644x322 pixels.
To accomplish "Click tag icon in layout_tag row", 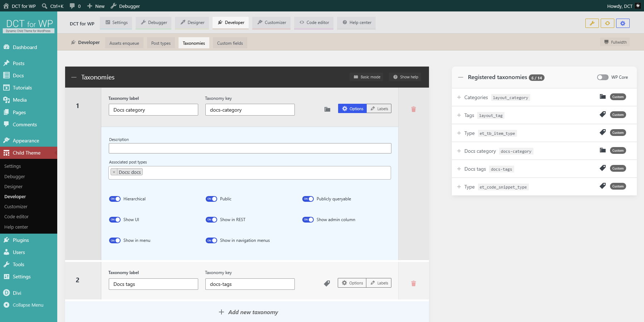I will click(603, 114).
